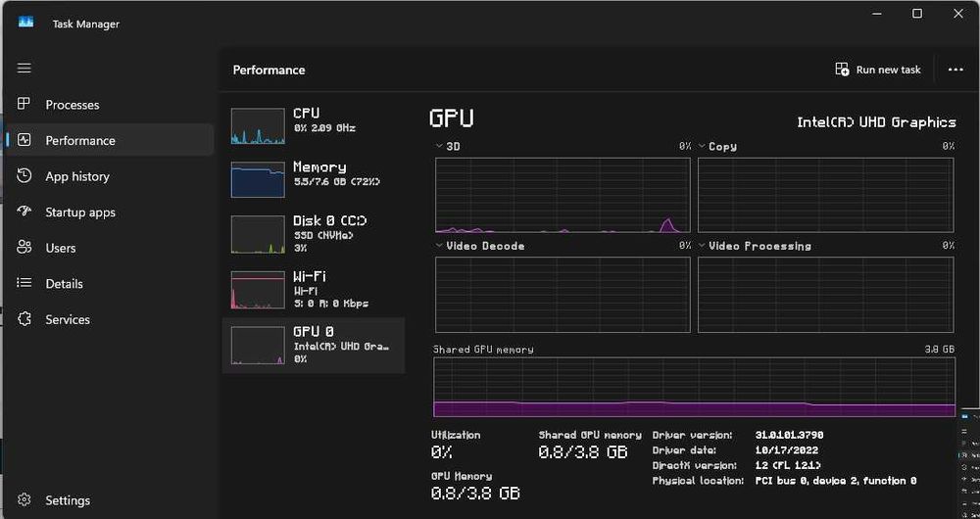This screenshot has width=980, height=519.
Task: Open the Copy engine graph dropdown
Action: point(702,146)
